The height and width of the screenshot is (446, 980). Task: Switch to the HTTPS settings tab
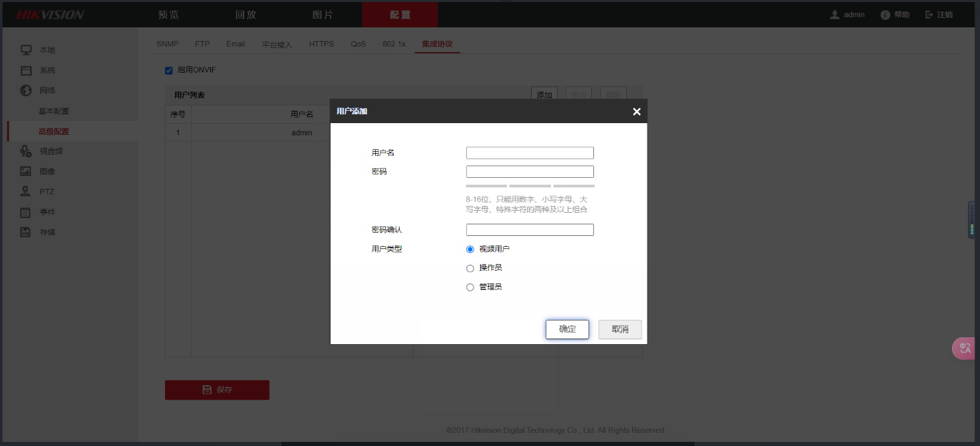[322, 44]
